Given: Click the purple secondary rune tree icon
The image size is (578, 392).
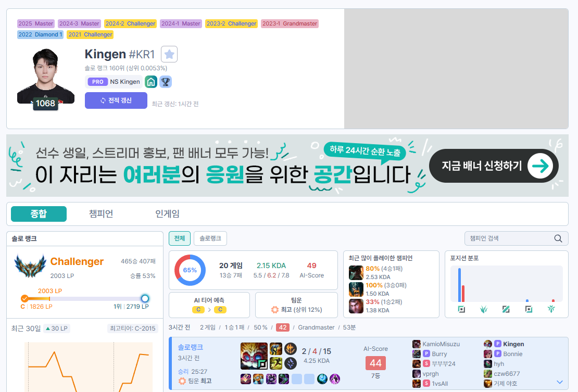Looking at the screenshot, I should (291, 363).
